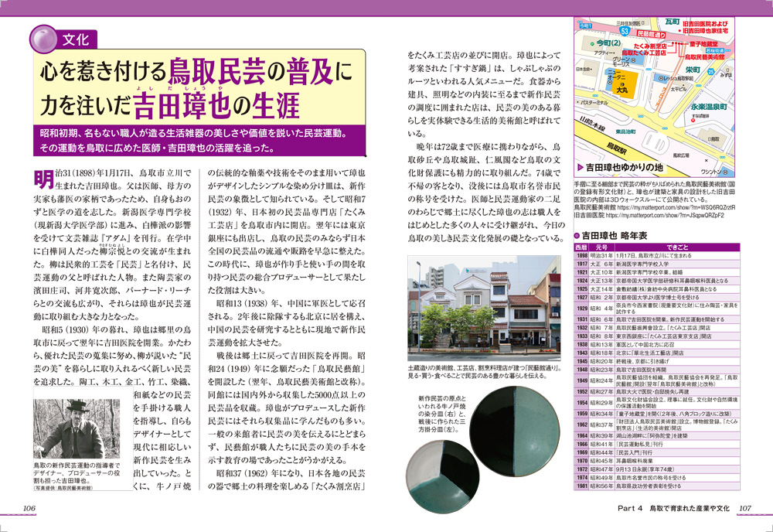
Task: Open the 旧吉田医院 matterport URL
Action: [x=665, y=216]
